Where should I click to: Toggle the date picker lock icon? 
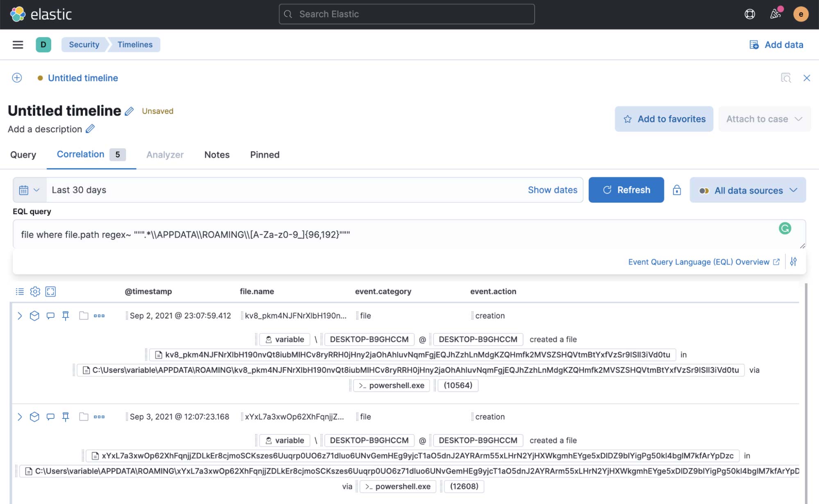pyautogui.click(x=677, y=190)
